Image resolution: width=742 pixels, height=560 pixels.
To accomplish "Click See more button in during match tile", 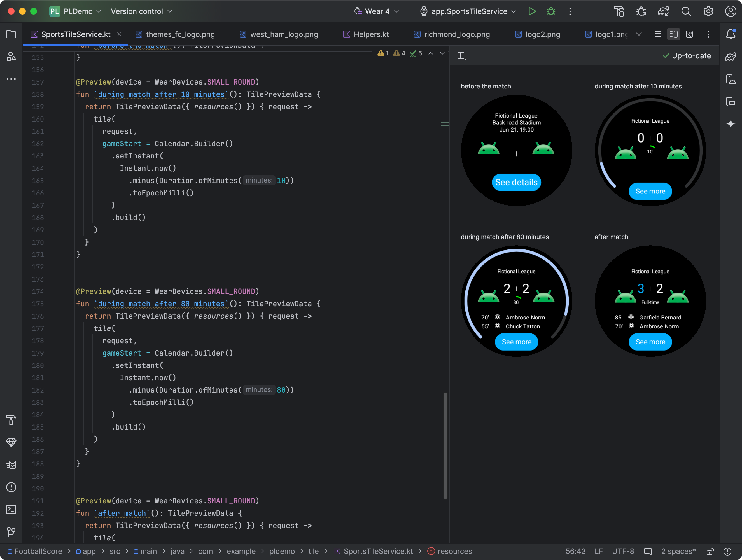I will (x=650, y=191).
